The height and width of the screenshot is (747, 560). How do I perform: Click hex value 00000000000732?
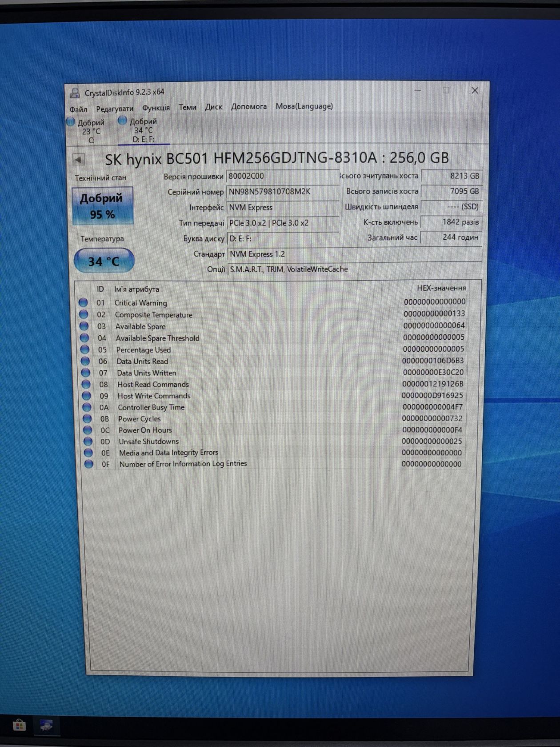pos(432,418)
